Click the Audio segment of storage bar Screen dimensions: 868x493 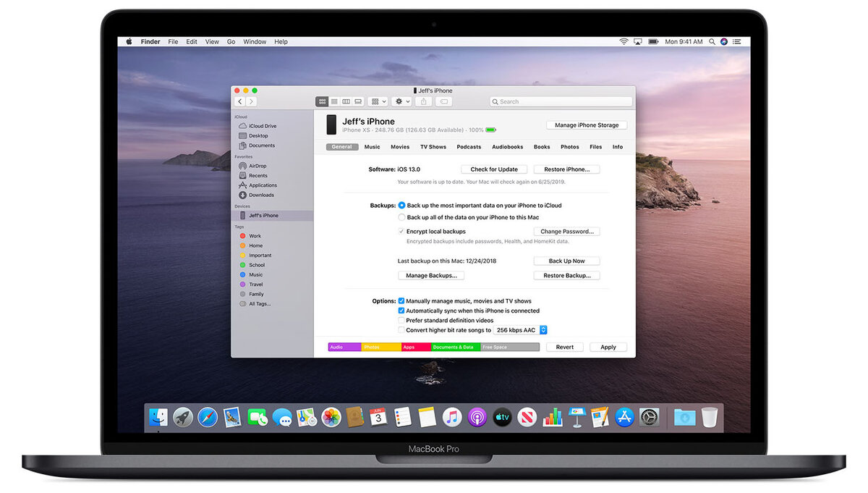pyautogui.click(x=344, y=347)
